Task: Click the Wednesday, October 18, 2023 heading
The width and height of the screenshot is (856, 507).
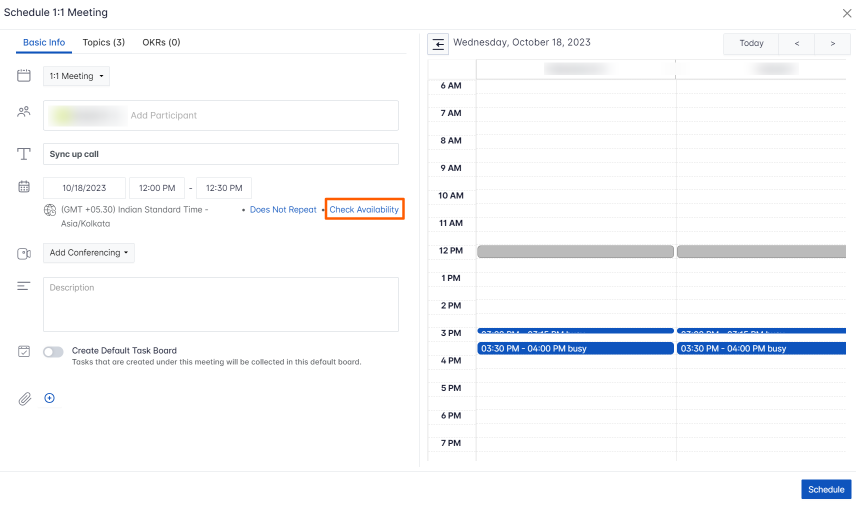Action: click(522, 43)
